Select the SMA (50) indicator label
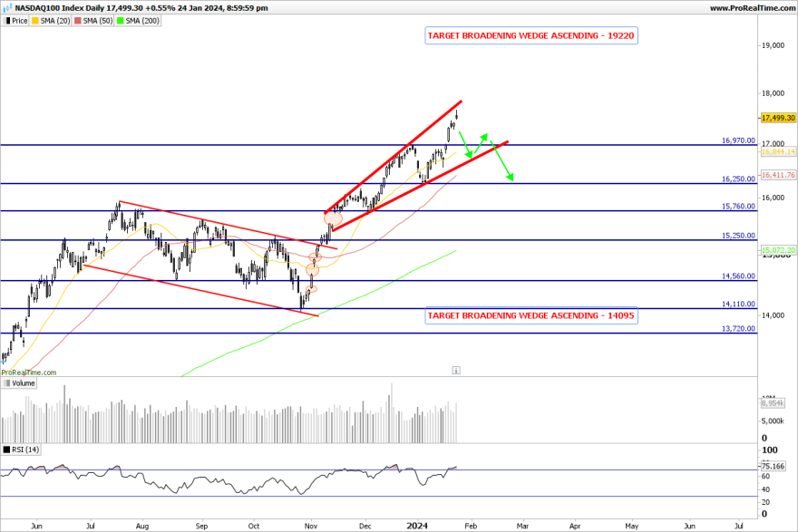This screenshot has width=798, height=532. coord(98,21)
